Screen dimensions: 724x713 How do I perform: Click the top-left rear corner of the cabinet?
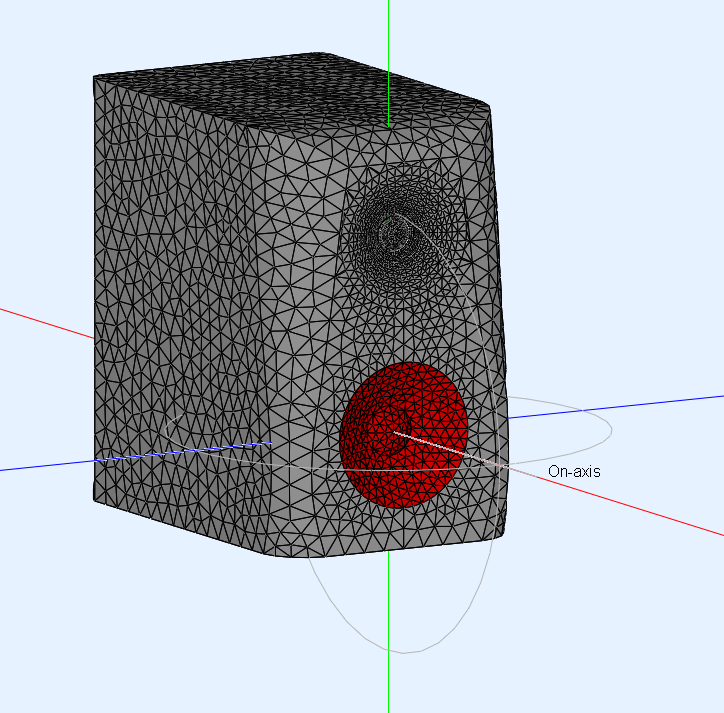pyautogui.click(x=95, y=79)
